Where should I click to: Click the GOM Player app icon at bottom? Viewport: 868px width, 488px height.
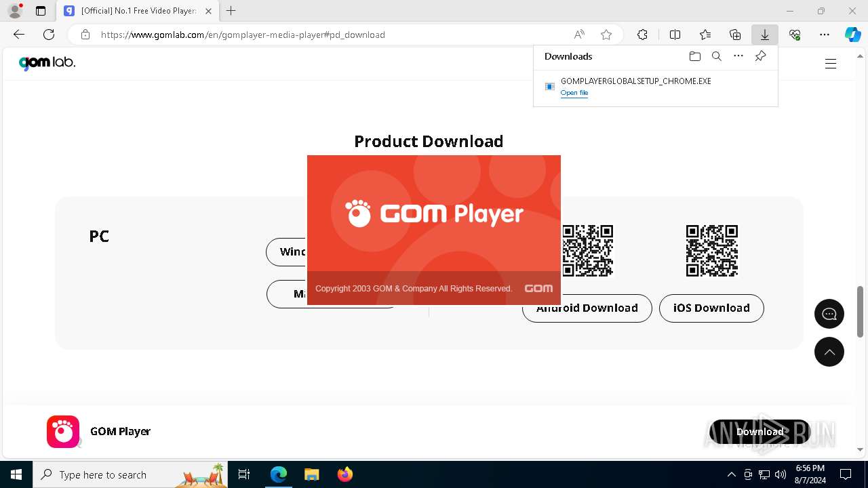(x=63, y=432)
